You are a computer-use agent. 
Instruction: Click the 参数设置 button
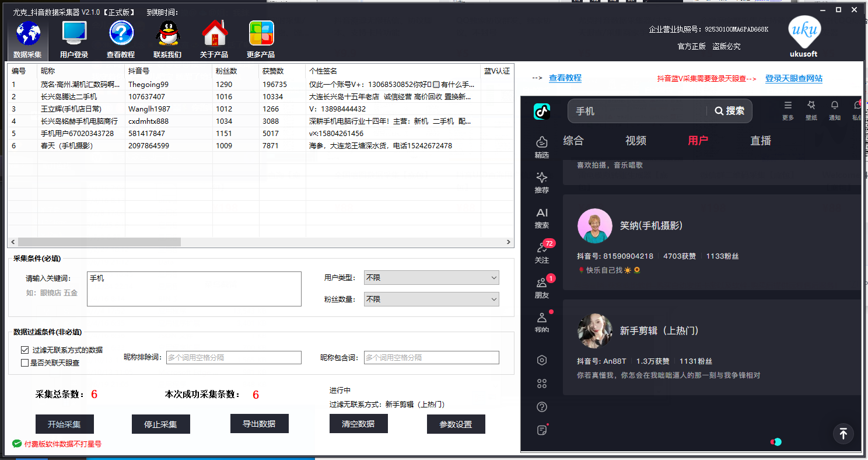pos(456,424)
